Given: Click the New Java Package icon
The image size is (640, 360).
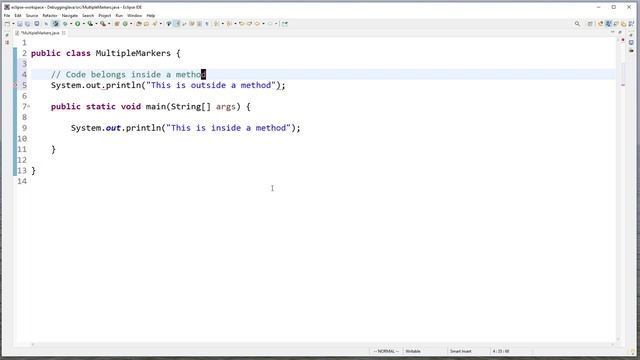Looking at the screenshot, I should click(x=117, y=24).
